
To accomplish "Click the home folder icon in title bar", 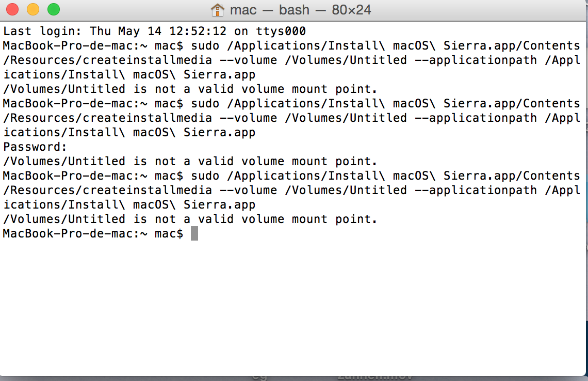I will (218, 10).
